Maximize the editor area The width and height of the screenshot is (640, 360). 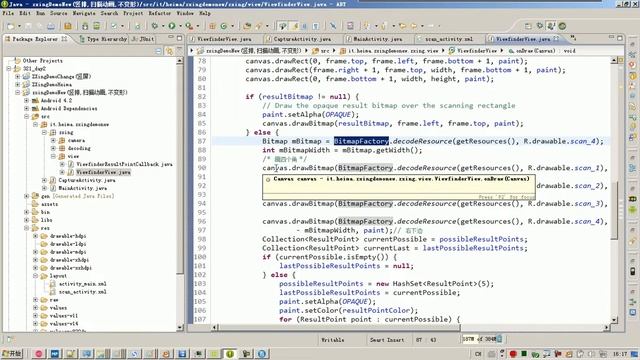(620, 38)
